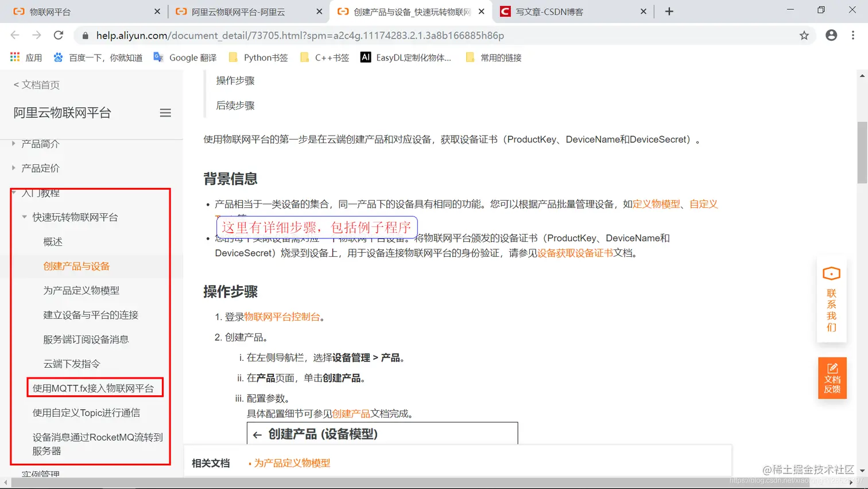
Task: Open the Python书签 bookmark folder
Action: click(258, 57)
